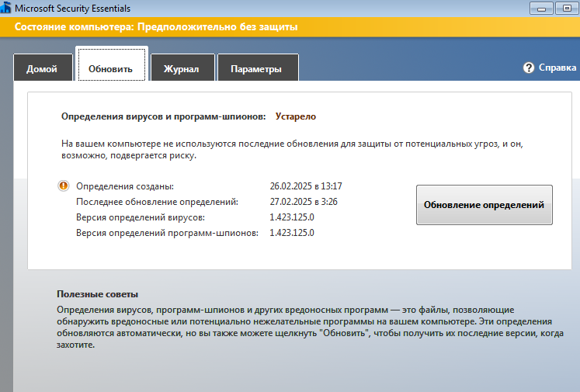Click the Версия определений программ-шпионов label

tap(167, 233)
